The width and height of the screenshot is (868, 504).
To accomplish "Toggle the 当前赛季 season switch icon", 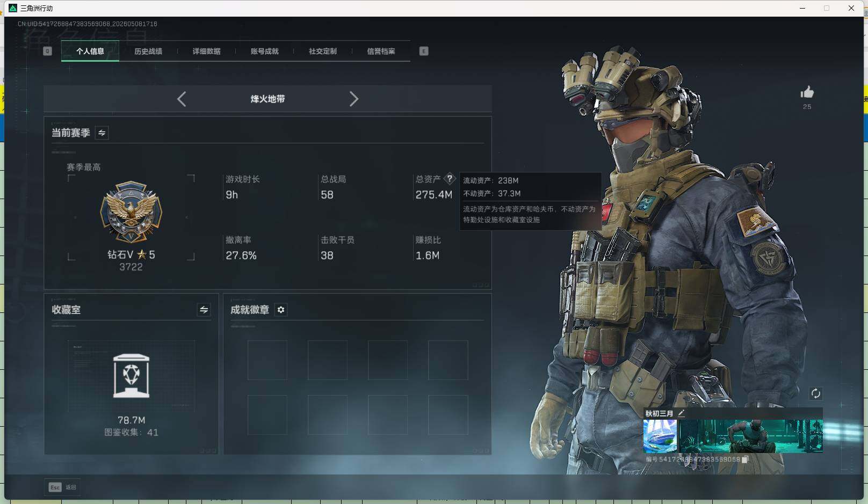I will (102, 133).
